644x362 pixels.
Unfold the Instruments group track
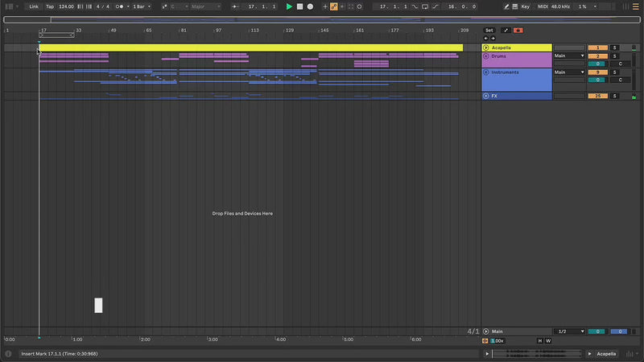pos(486,72)
